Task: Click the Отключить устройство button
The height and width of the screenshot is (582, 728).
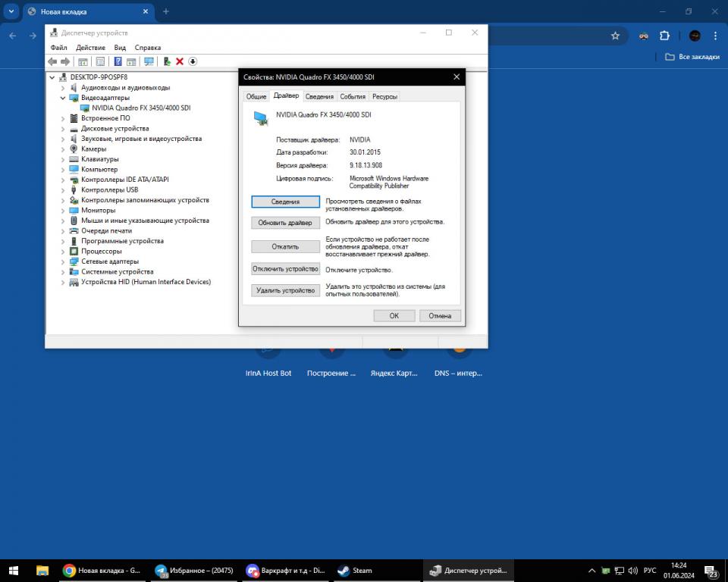Action: tap(286, 269)
